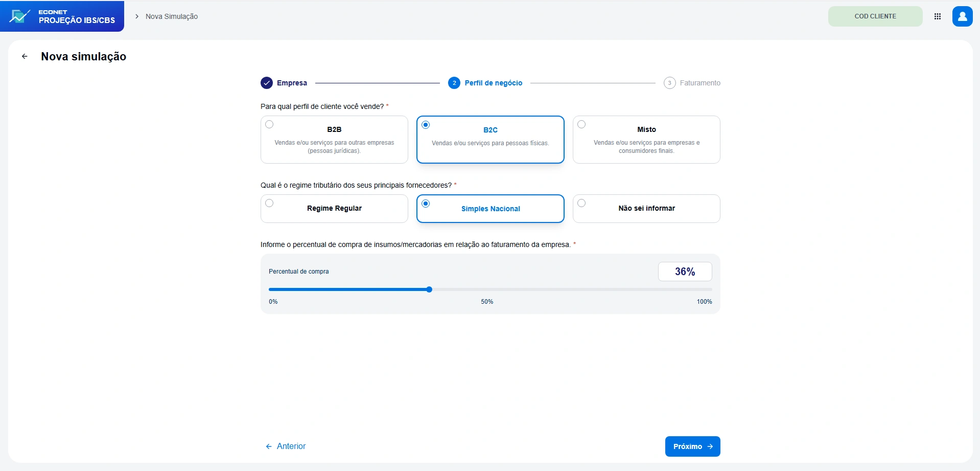Click the breadcrumb chevron before Nova Simulação
The image size is (980, 471).
[x=137, y=16]
